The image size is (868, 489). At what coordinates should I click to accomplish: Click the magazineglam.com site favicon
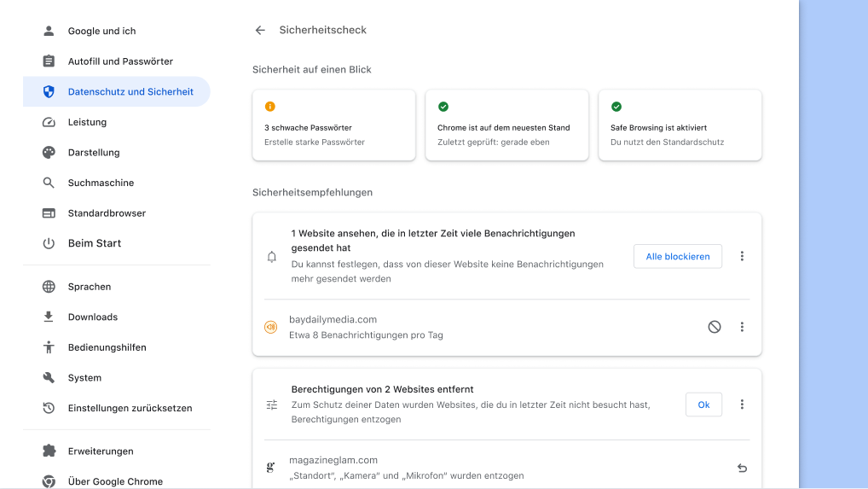click(x=270, y=468)
